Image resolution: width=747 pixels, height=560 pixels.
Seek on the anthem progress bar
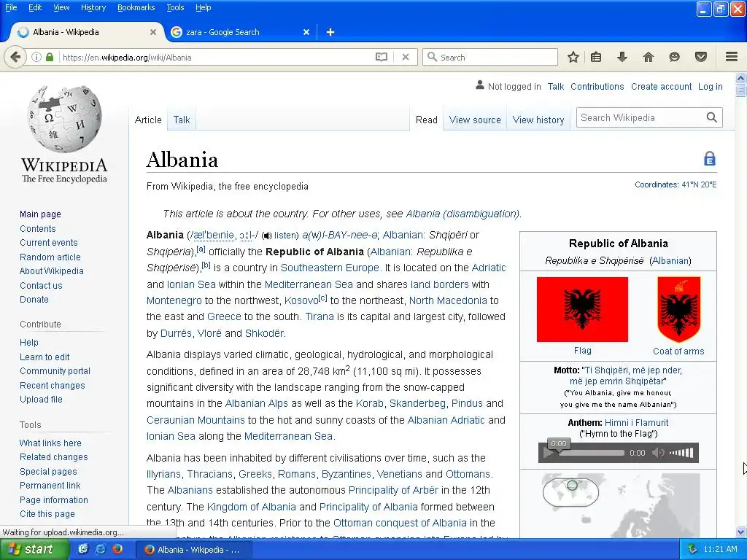click(592, 453)
